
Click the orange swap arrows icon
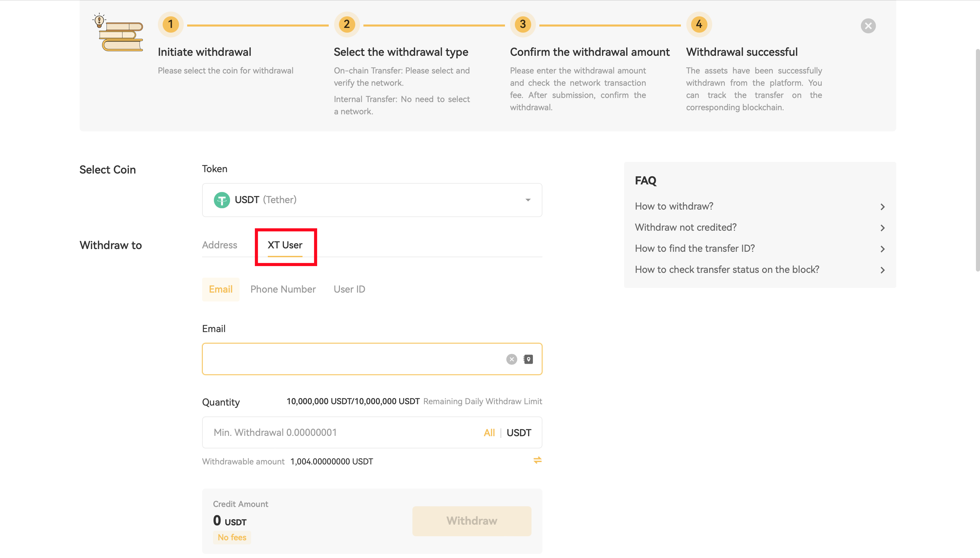pos(537,460)
